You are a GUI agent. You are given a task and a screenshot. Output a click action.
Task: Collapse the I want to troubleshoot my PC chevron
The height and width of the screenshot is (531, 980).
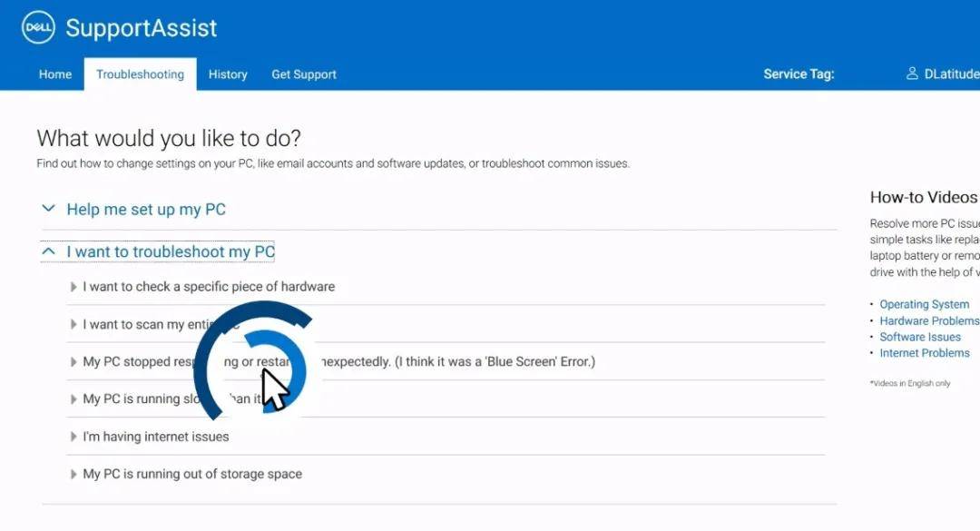click(x=48, y=251)
